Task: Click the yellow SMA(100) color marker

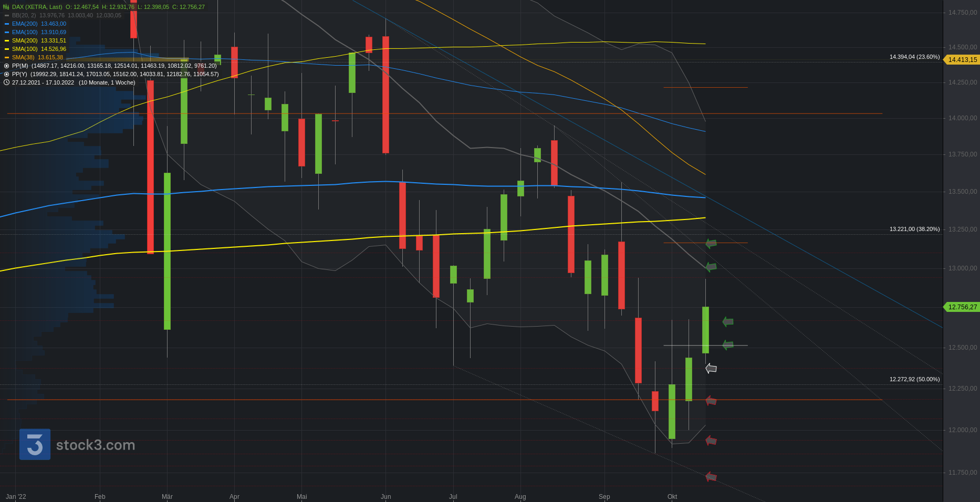Action: point(7,49)
